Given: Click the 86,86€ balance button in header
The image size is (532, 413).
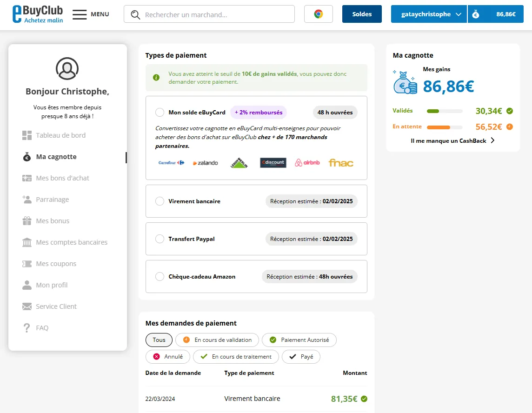Looking at the screenshot, I should click(x=496, y=14).
